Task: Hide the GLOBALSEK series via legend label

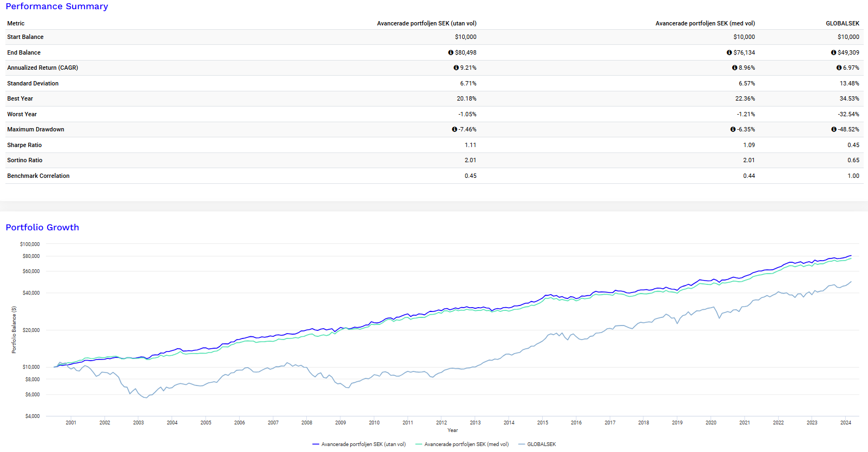Action: (x=541, y=444)
